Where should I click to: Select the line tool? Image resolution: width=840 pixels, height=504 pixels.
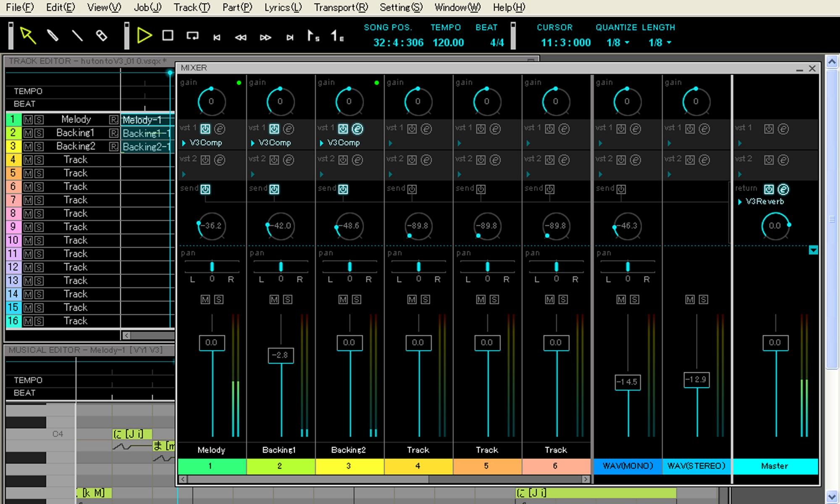[77, 36]
